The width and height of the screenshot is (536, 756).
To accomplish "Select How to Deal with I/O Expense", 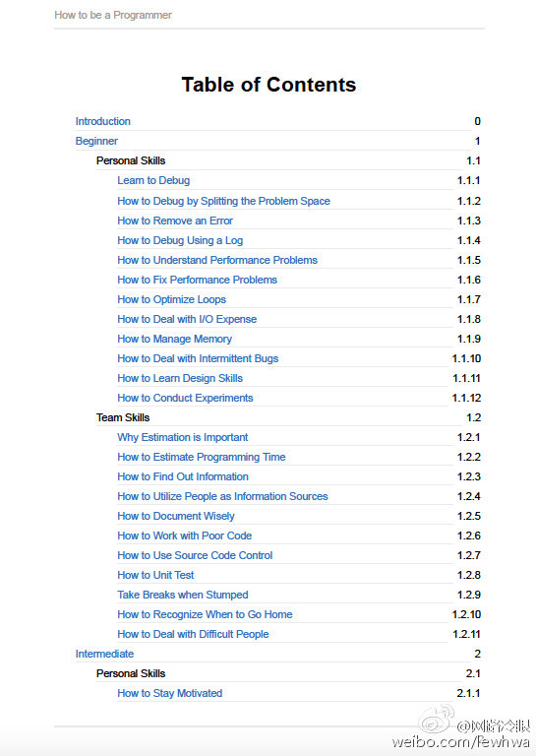I will tap(187, 319).
